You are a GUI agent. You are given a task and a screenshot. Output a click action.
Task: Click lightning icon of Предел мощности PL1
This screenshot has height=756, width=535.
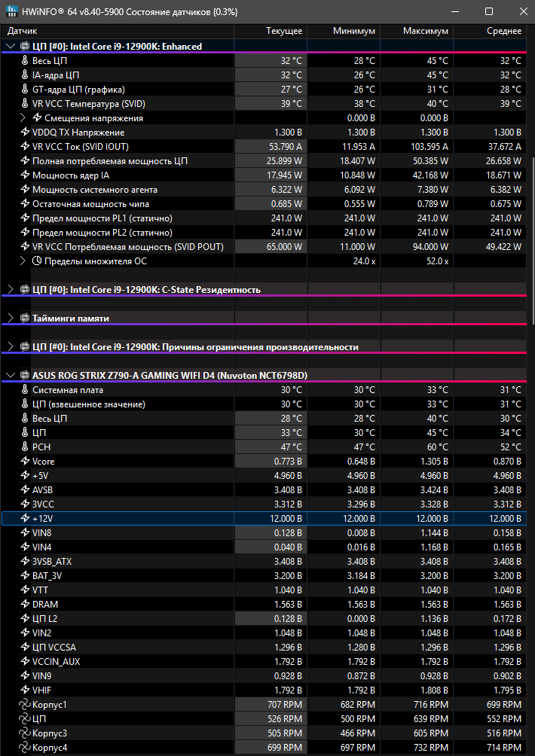[25, 218]
